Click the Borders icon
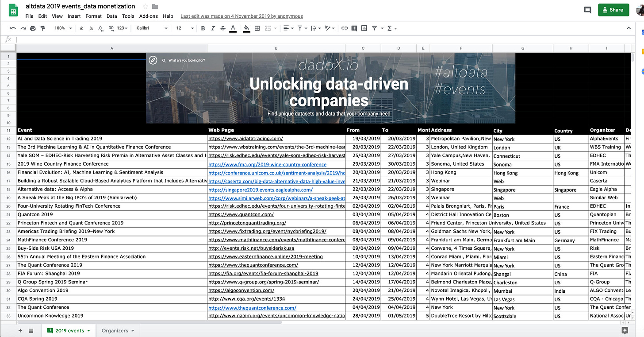This screenshot has width=644, height=337. [257, 28]
